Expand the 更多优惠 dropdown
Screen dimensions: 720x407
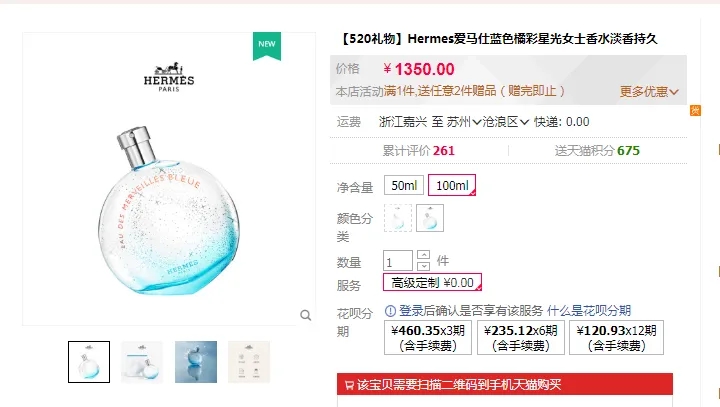649,91
